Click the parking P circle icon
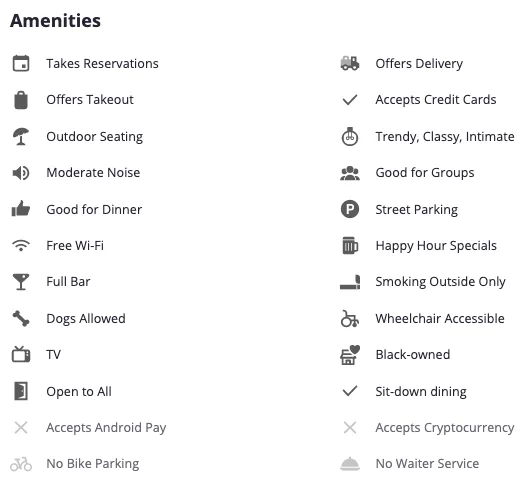This screenshot has height=485, width=531. tap(350, 209)
